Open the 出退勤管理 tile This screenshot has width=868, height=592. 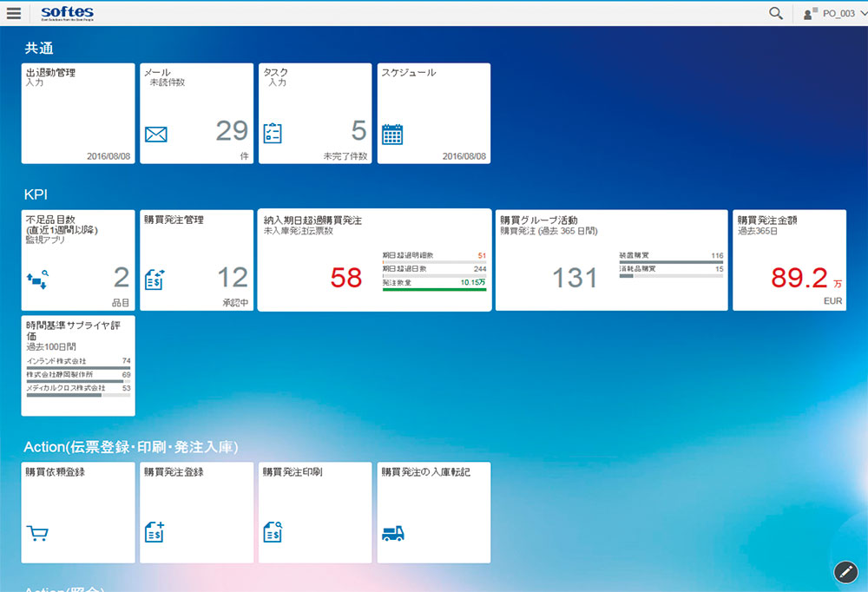point(78,113)
